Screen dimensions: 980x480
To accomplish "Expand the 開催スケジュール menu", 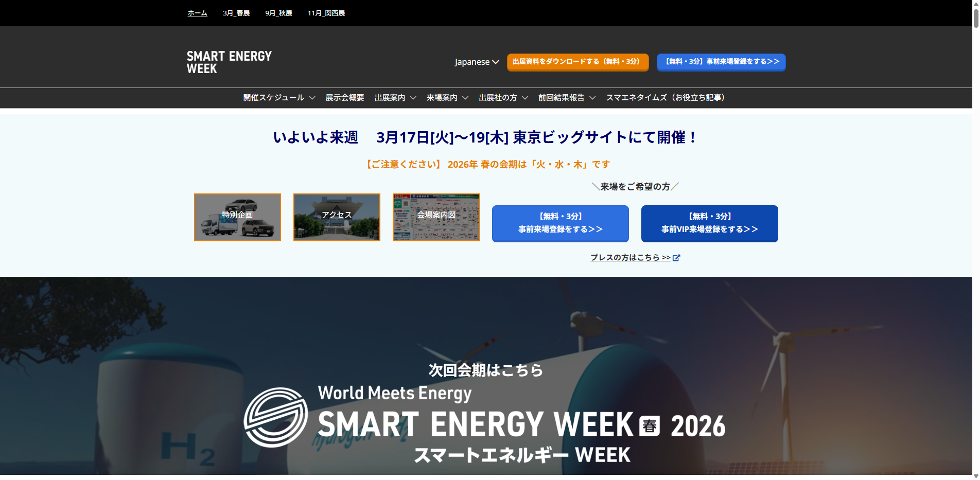I will pyautogui.click(x=279, y=98).
